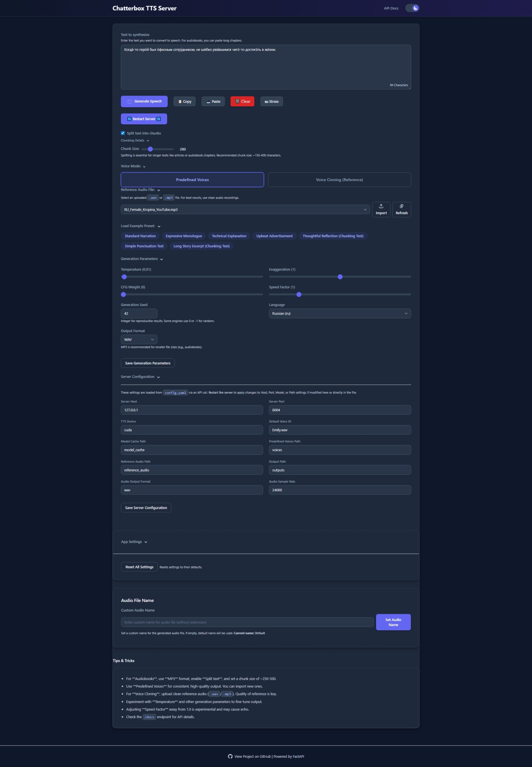Uncheck Split text into chunks
Viewport: 532px width, 767px height.
[x=123, y=133]
